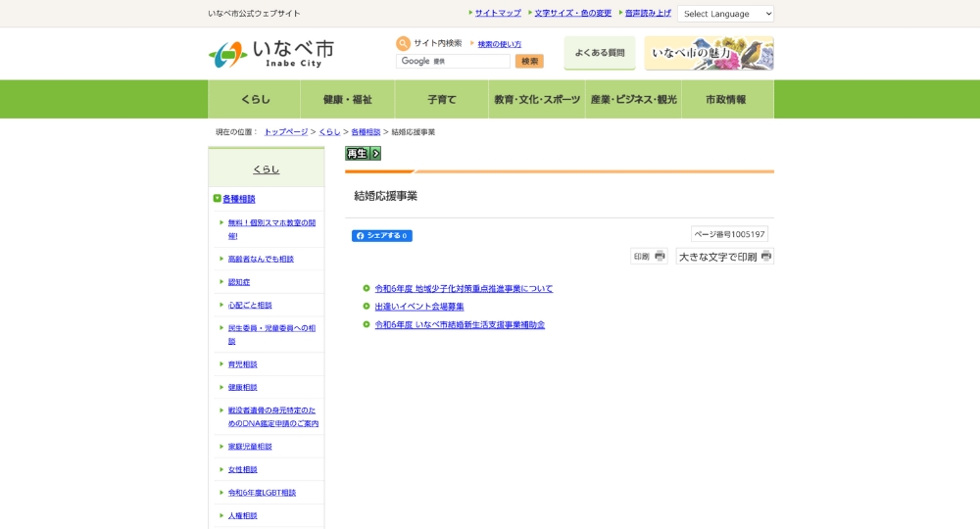Select the くらし navigation tab
The width and height of the screenshot is (980, 529).
click(255, 99)
